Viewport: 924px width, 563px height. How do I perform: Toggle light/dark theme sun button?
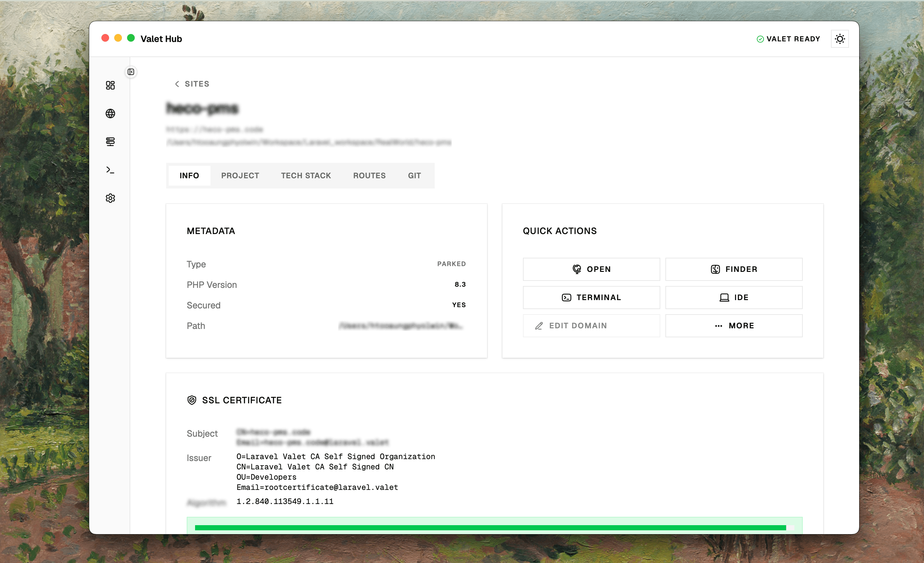pos(840,39)
